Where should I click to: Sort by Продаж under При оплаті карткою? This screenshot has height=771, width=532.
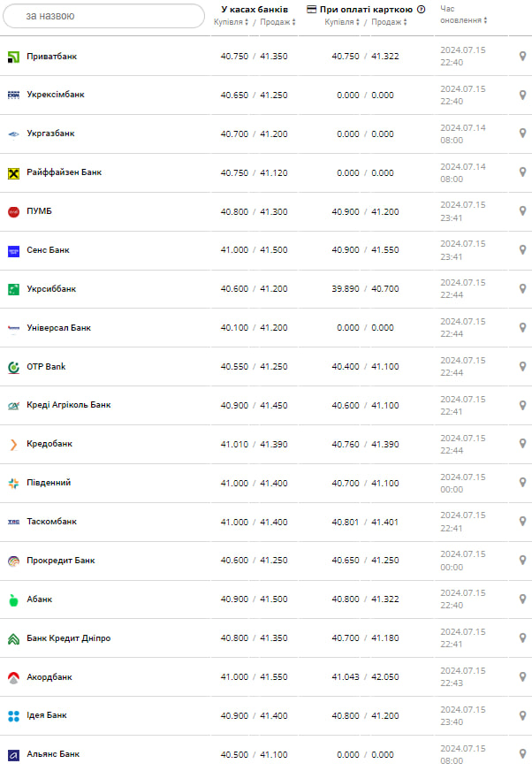coord(389,21)
